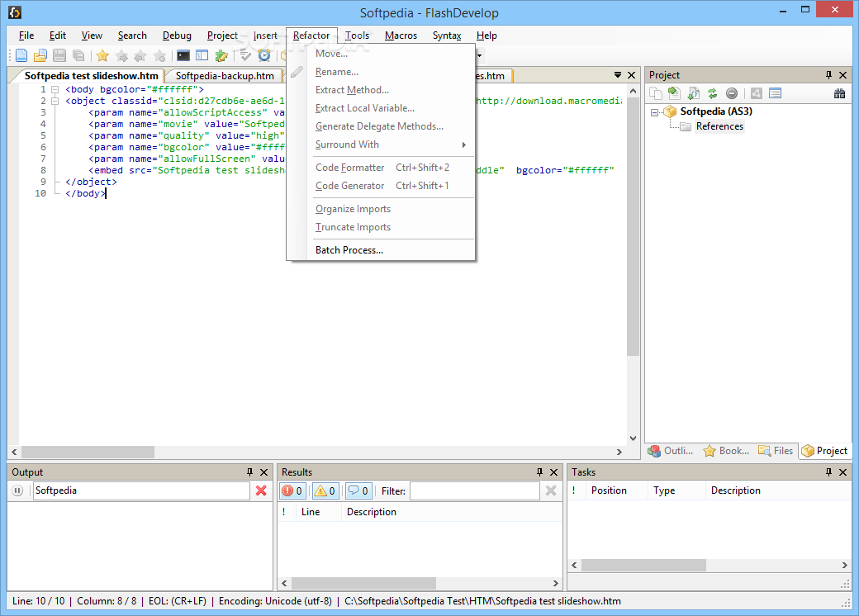Click the editor vertical scrollbar thumb
This screenshot has height=616, width=859.
[633, 227]
